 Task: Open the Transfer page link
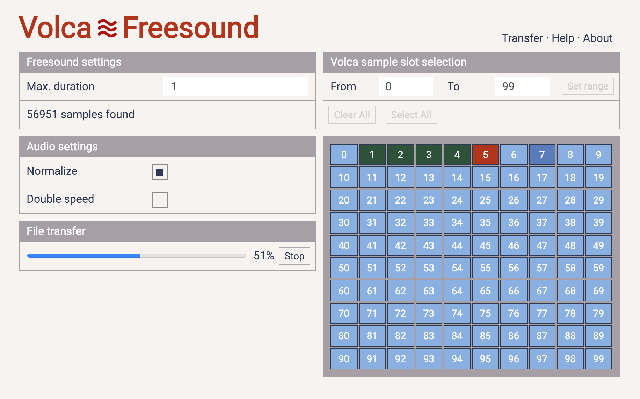(522, 38)
